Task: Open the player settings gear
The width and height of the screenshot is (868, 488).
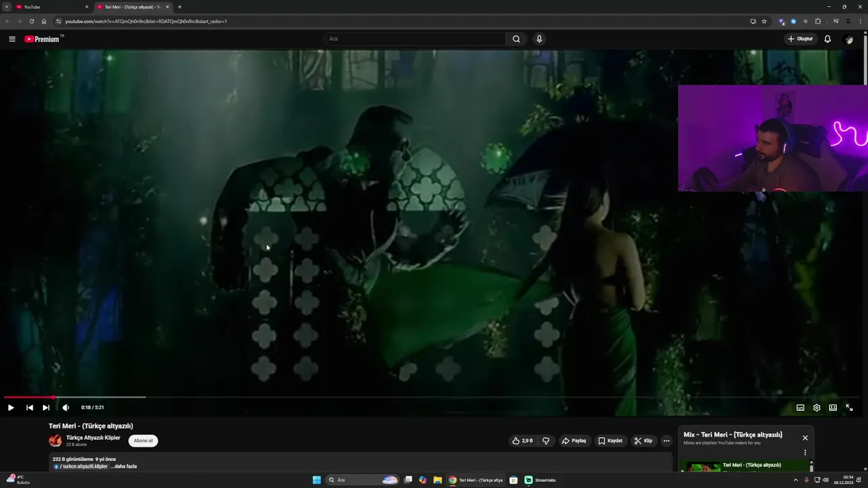Action: (x=816, y=407)
